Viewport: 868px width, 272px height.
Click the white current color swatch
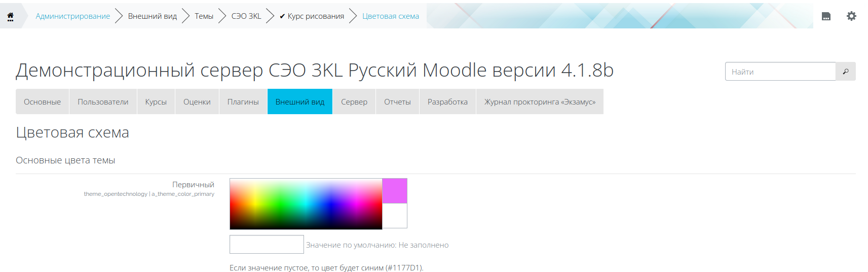pos(395,216)
